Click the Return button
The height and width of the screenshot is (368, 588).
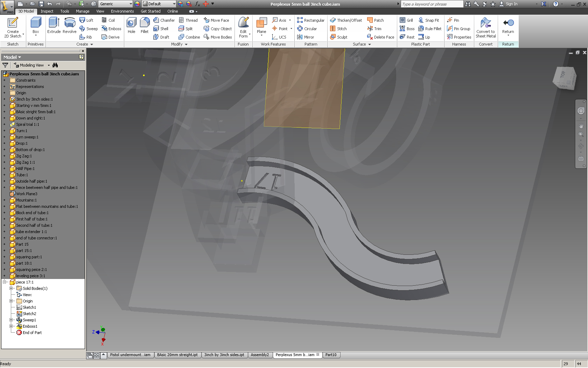pos(508,26)
